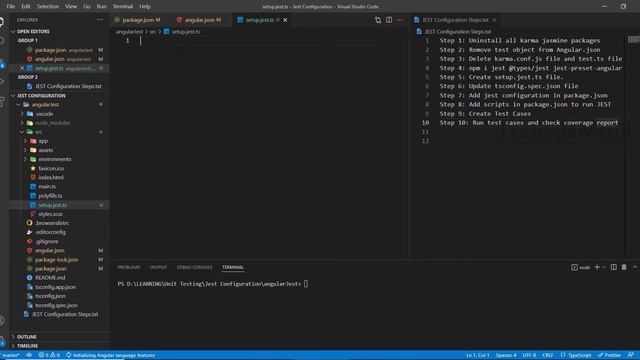The height and width of the screenshot is (360, 640).
Task: Click the feedback icon in status bar
Action: tap(631, 355)
